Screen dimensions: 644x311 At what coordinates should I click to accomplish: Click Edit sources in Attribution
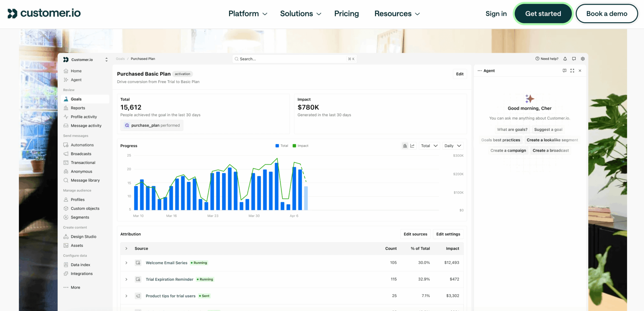415,234
